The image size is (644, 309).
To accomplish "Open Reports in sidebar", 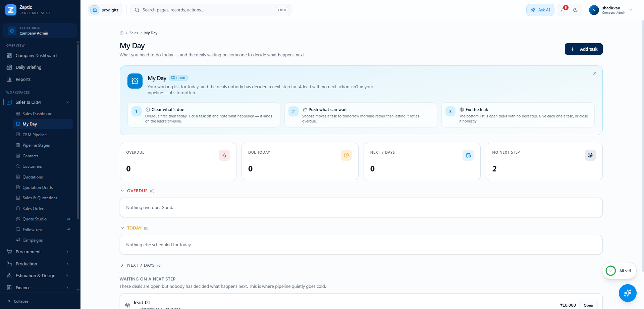I will click(x=40, y=79).
